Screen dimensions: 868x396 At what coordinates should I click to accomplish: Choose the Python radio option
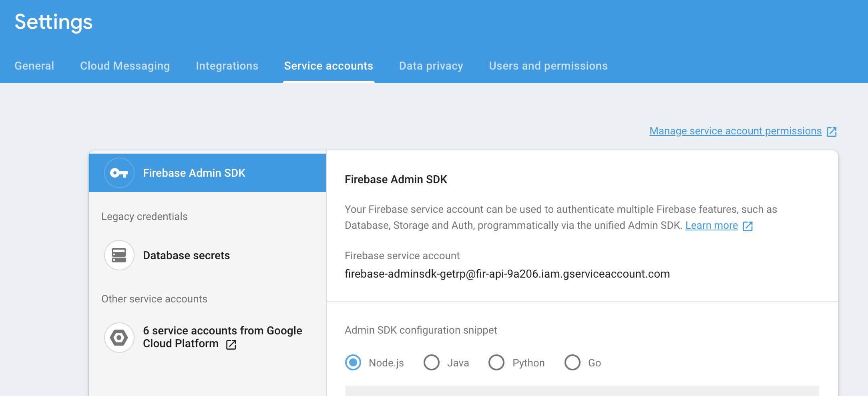pyautogui.click(x=496, y=363)
